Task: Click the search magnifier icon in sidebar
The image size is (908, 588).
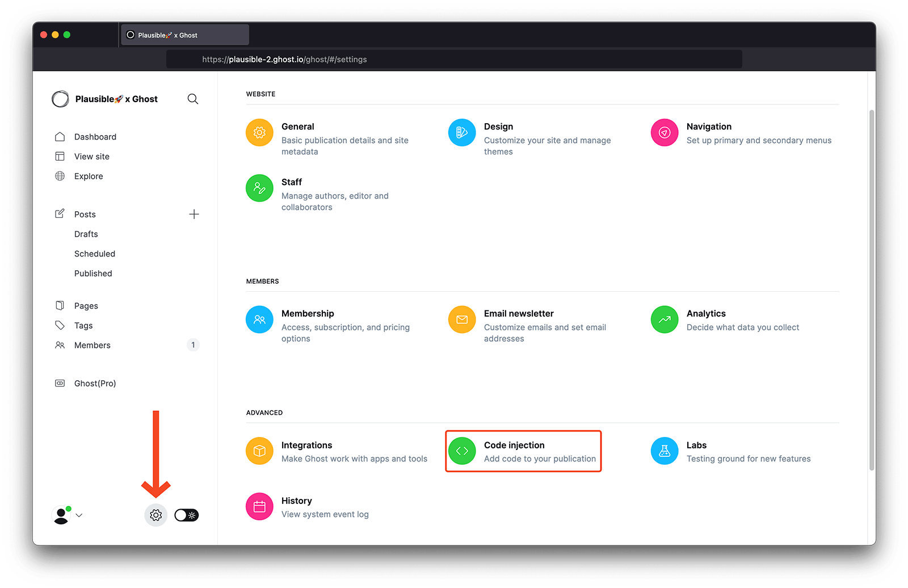Action: click(193, 99)
